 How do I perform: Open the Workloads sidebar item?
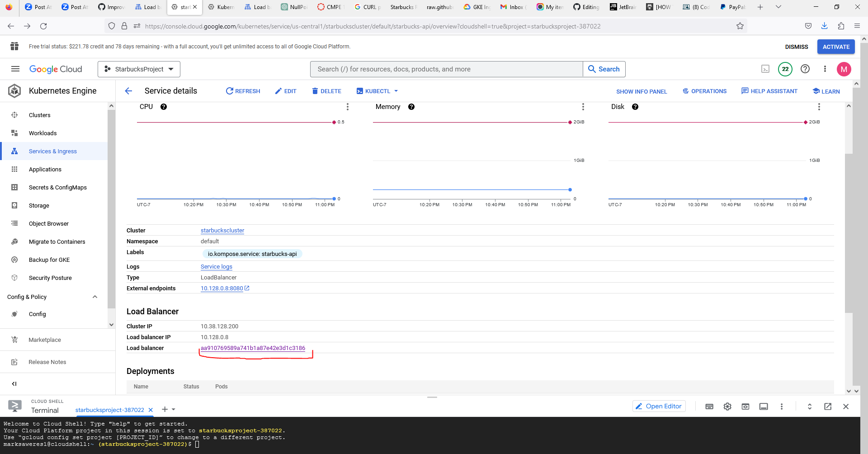coord(43,133)
